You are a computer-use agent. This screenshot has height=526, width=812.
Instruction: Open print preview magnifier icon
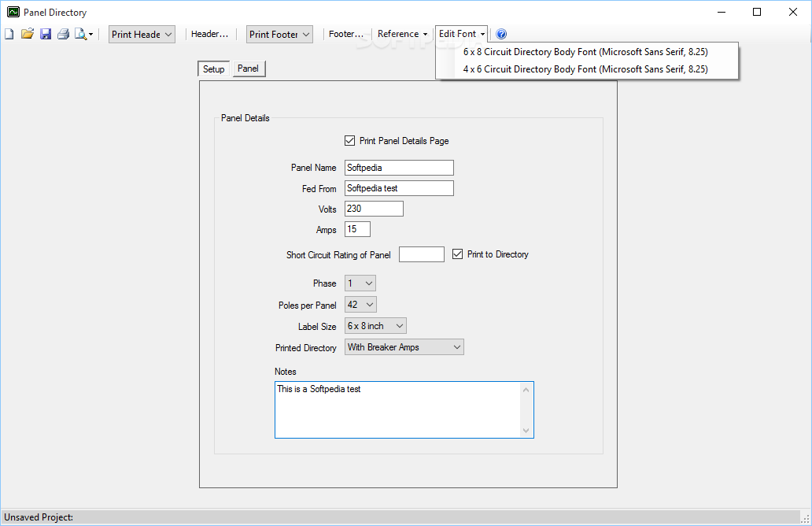[80, 34]
